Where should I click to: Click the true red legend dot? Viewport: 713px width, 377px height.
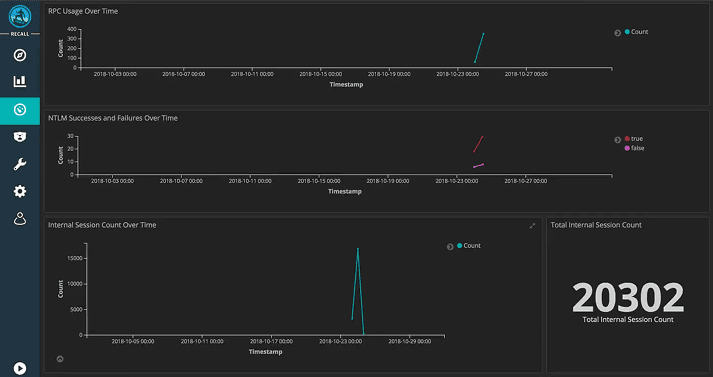coord(627,139)
